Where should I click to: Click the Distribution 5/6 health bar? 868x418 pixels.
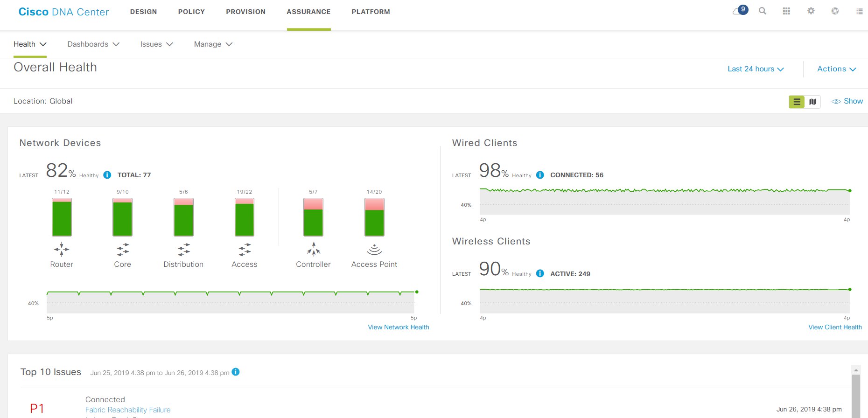pos(184,217)
